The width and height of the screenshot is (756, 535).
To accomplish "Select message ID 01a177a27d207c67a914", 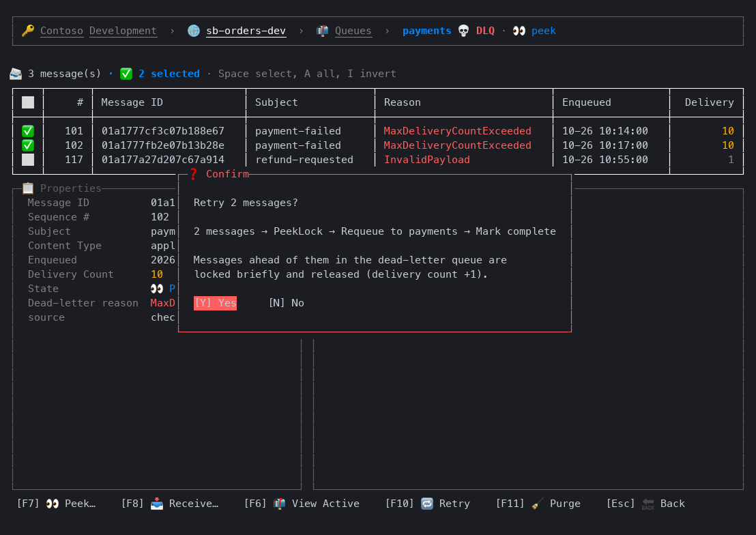I will (x=163, y=160).
